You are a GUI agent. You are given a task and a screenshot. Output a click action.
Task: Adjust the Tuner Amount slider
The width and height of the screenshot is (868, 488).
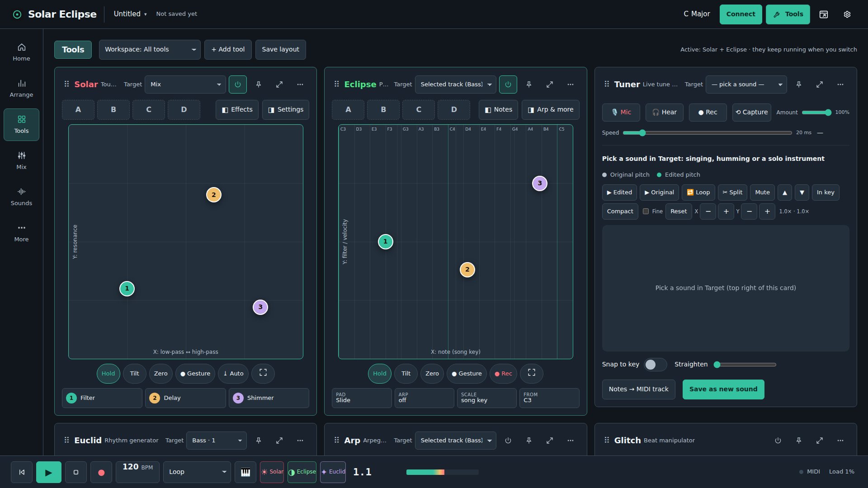click(816, 113)
